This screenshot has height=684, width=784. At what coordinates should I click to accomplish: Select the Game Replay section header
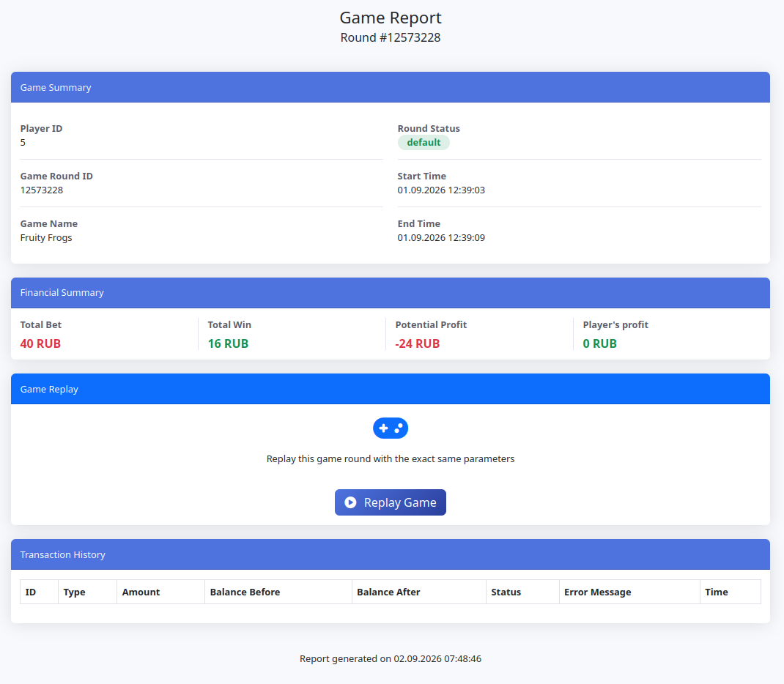tap(391, 389)
